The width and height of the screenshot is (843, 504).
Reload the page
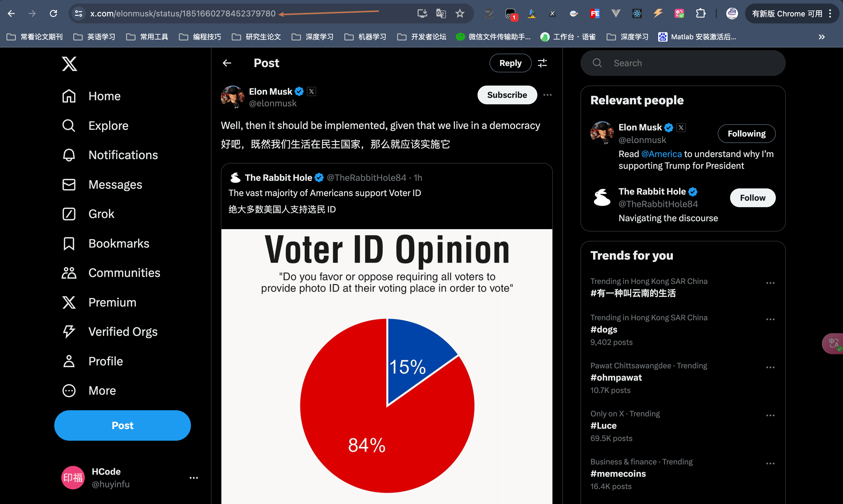53,13
